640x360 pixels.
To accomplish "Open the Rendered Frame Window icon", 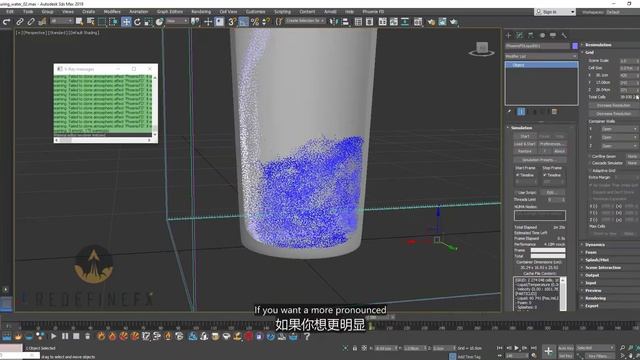I will [442, 22].
